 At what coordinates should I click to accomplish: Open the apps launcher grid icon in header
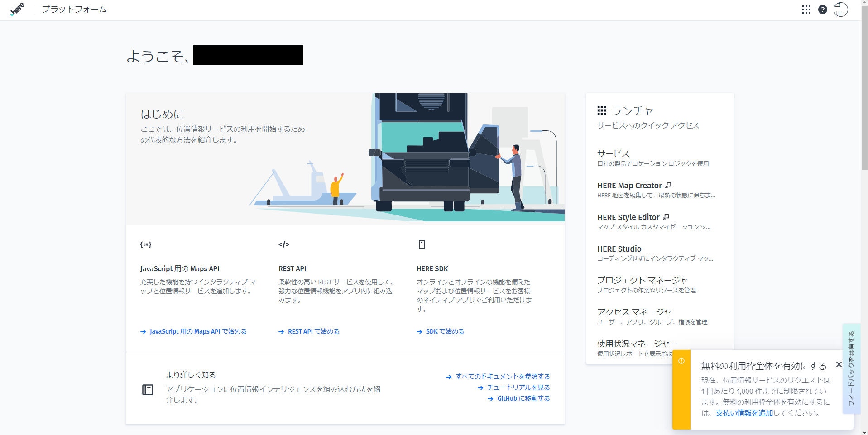point(806,10)
